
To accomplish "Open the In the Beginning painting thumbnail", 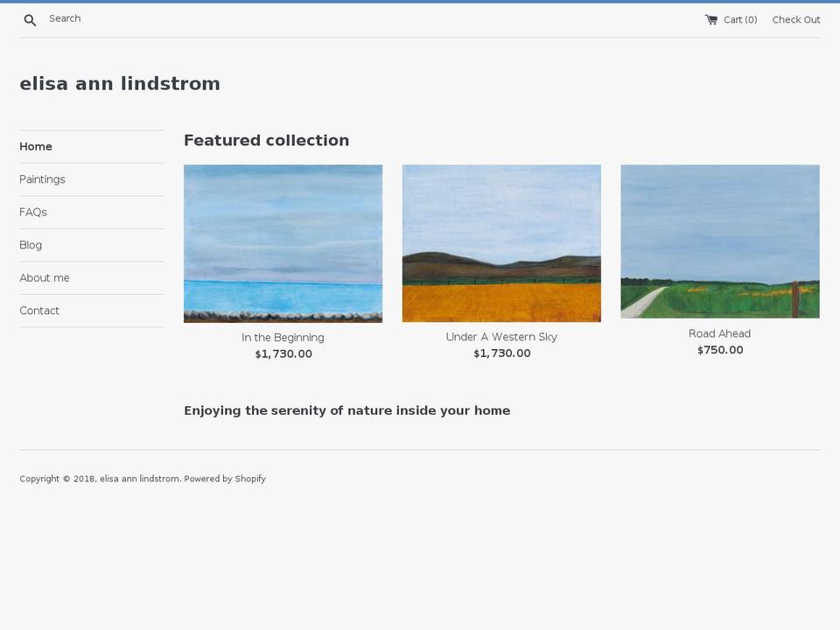I will tap(283, 244).
